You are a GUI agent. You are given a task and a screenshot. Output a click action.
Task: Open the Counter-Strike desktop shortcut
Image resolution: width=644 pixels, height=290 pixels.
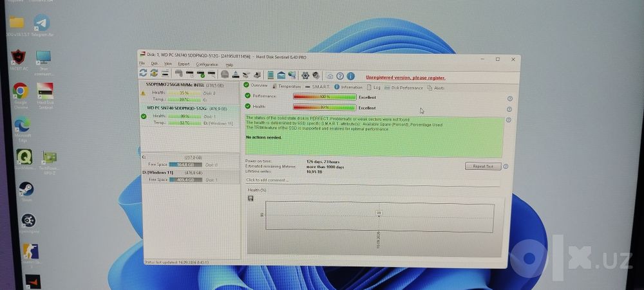click(32, 255)
